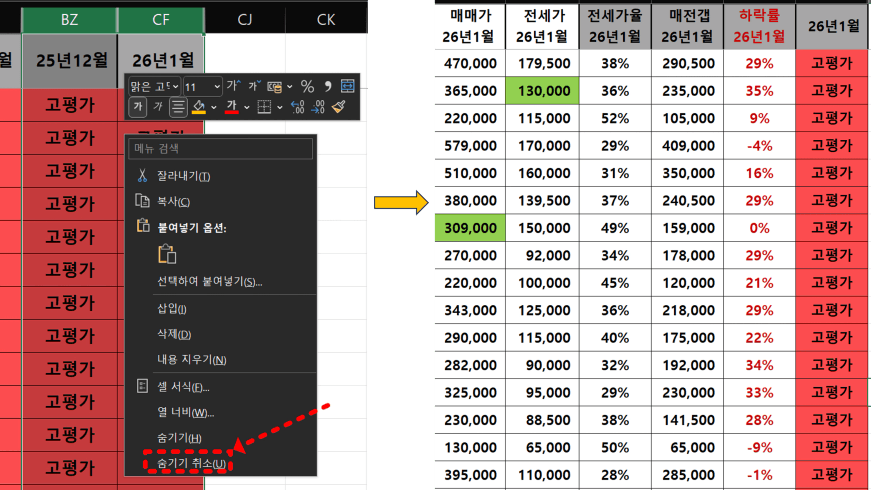Choose 열 너비(W)... menu entry
The height and width of the screenshot is (490, 871).
pyautogui.click(x=185, y=412)
